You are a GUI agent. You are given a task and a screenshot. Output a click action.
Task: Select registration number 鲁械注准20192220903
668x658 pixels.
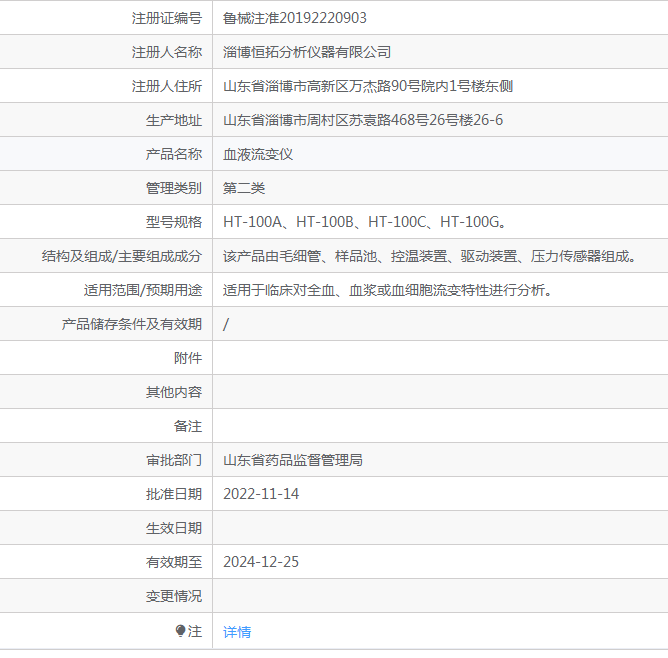click(294, 18)
